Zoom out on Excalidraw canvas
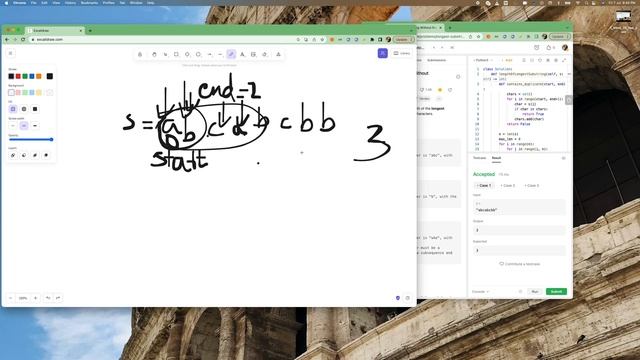 click(x=11, y=298)
